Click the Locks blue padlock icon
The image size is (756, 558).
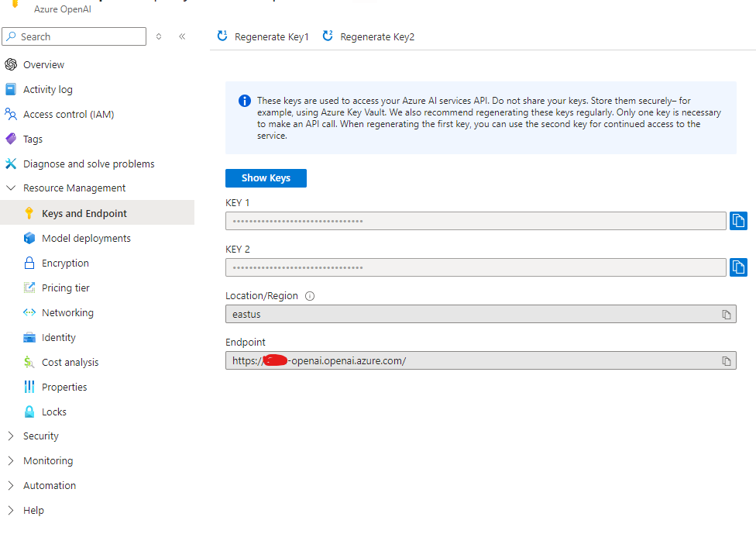[29, 412]
